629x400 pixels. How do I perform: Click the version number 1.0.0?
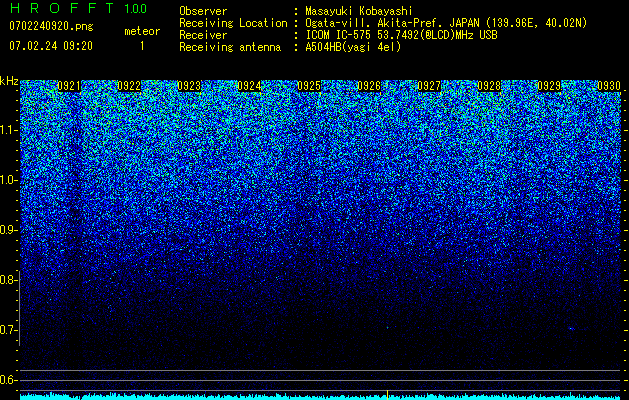[x=136, y=8]
